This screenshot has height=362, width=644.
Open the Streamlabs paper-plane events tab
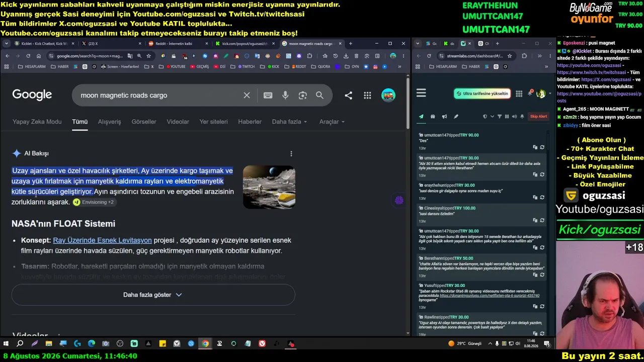[x=421, y=117]
